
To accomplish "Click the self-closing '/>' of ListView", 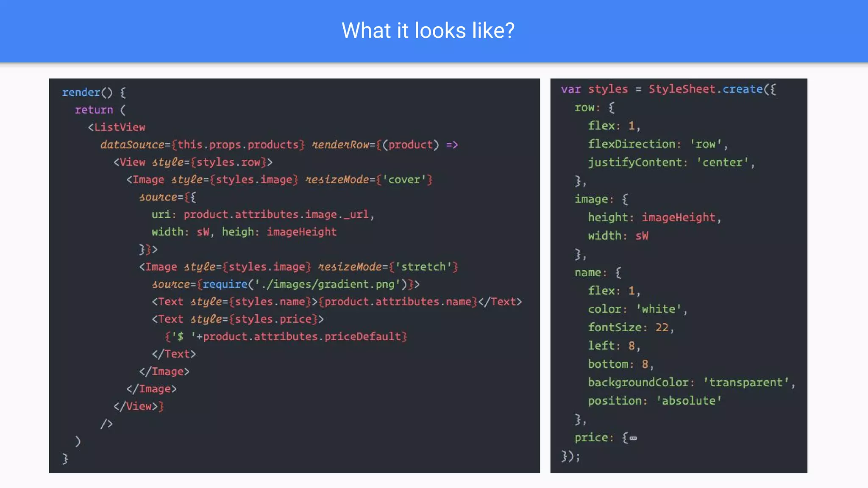I will click(106, 424).
